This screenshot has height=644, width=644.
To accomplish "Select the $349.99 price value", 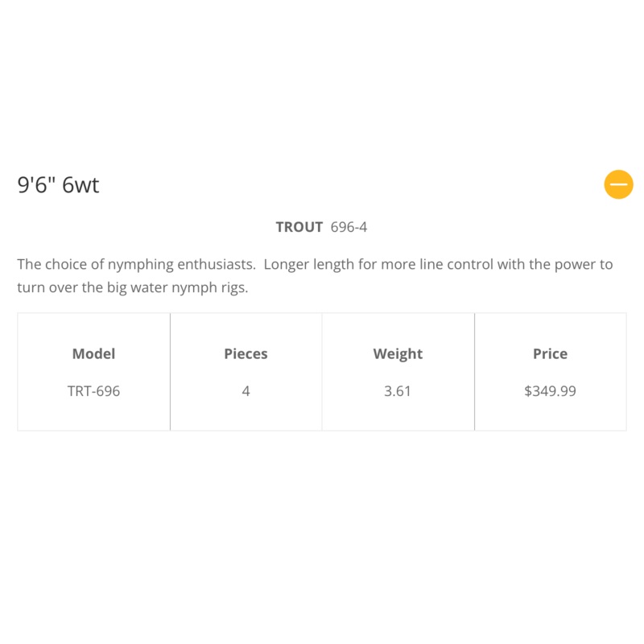I will (x=550, y=392).
